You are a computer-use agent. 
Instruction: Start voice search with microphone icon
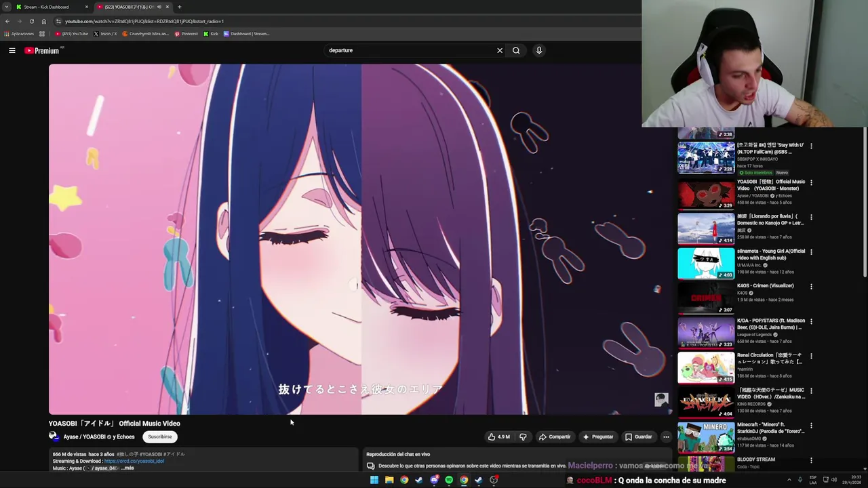(539, 50)
